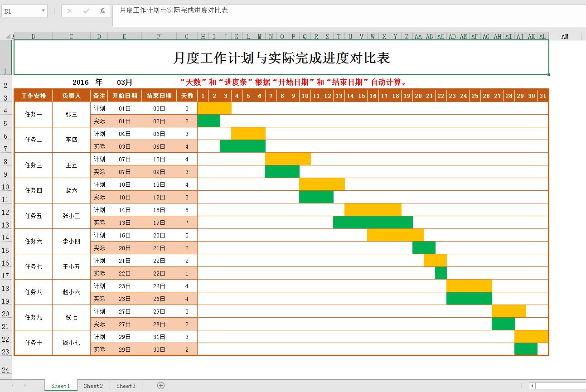Click the 任务一 task name cell
Screen dimensions: 586x392
point(33,114)
